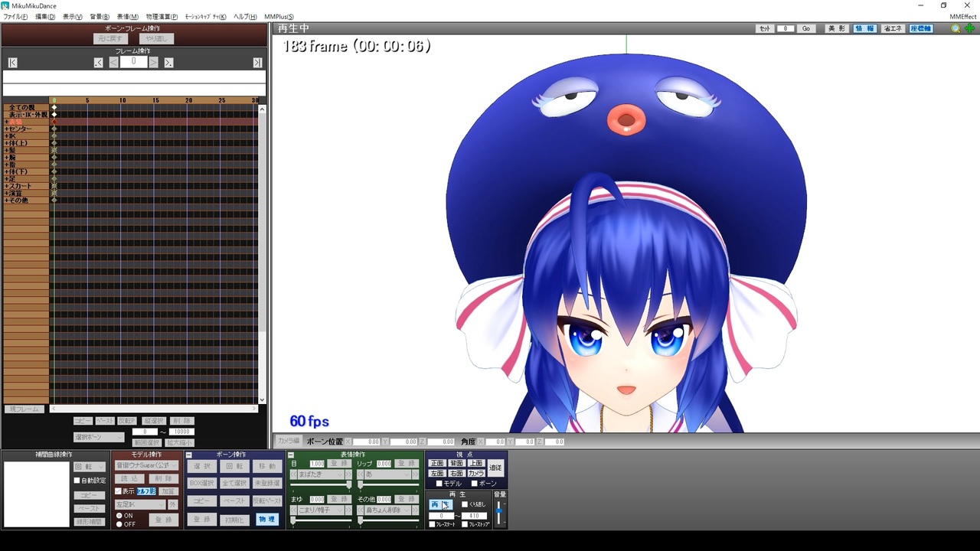Toggle the くり返し repeat checkbox
980x551 pixels.
pyautogui.click(x=465, y=504)
